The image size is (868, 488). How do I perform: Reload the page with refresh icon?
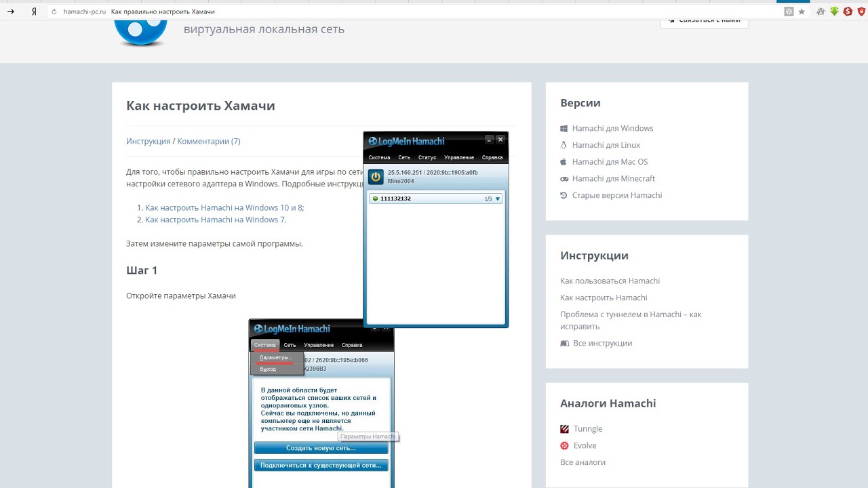point(54,12)
